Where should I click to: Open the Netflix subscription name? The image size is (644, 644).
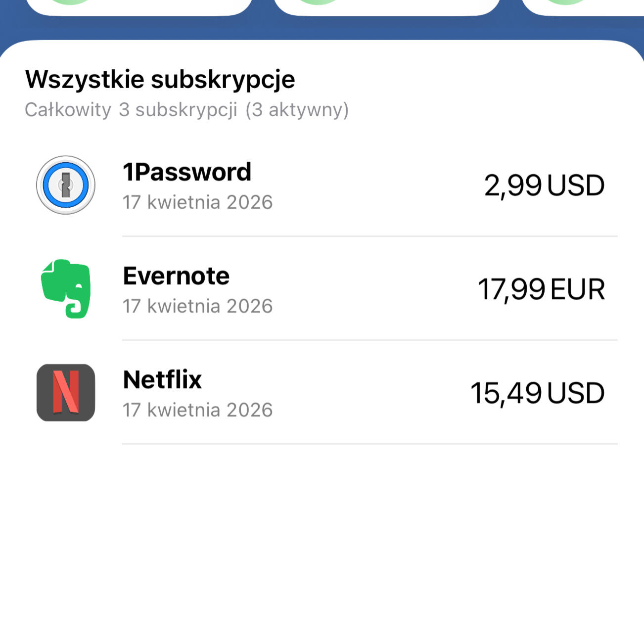click(x=162, y=380)
